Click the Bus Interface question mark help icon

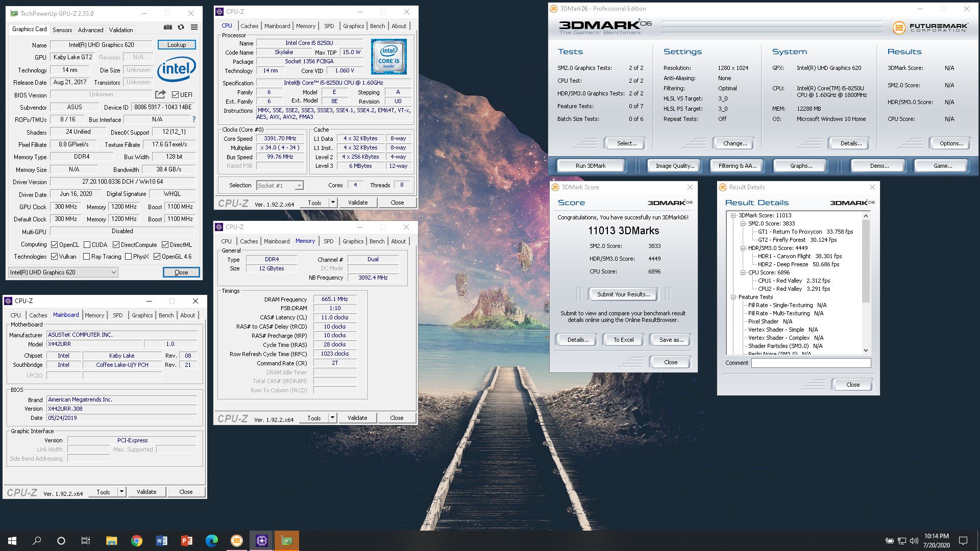point(194,119)
